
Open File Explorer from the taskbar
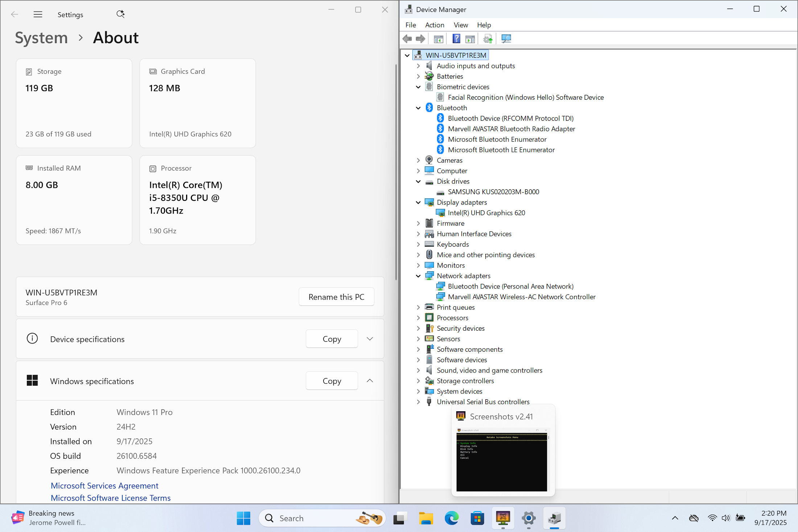pyautogui.click(x=426, y=518)
